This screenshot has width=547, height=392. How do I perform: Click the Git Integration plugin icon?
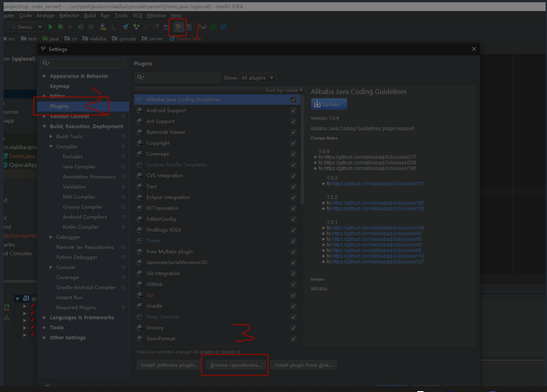click(140, 273)
